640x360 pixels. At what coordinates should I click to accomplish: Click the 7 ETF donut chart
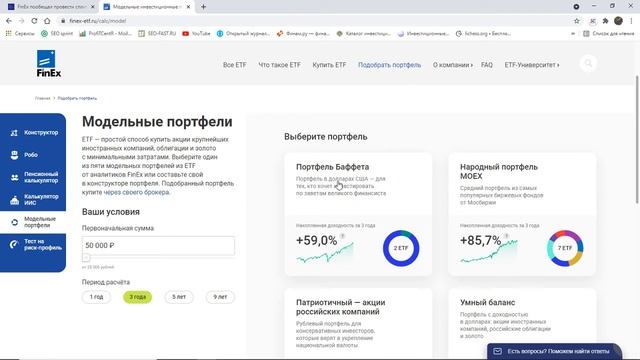[x=565, y=248]
